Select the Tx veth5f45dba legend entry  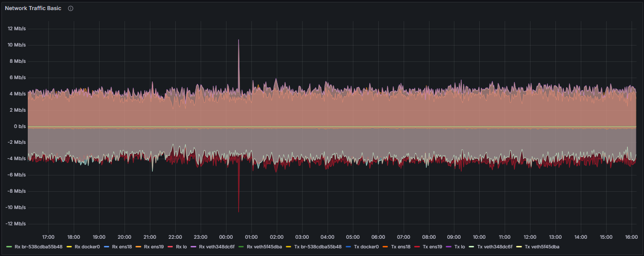tap(542, 247)
